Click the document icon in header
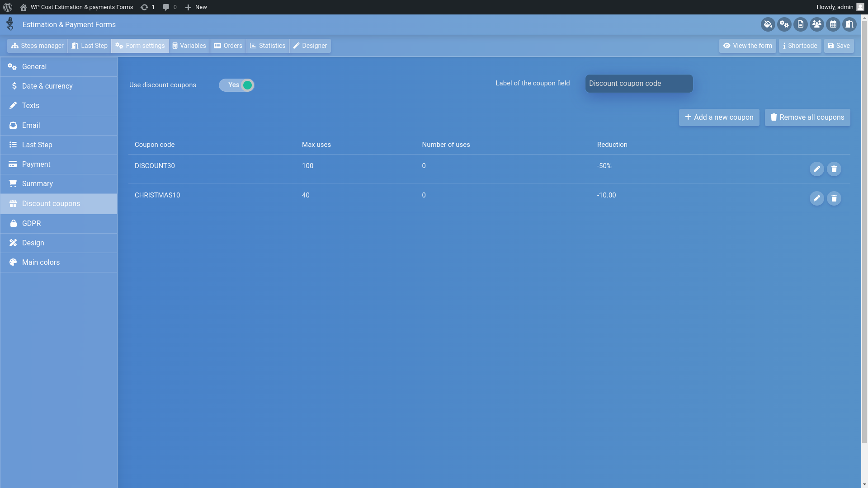Screen dimensions: 868x488 tap(800, 24)
